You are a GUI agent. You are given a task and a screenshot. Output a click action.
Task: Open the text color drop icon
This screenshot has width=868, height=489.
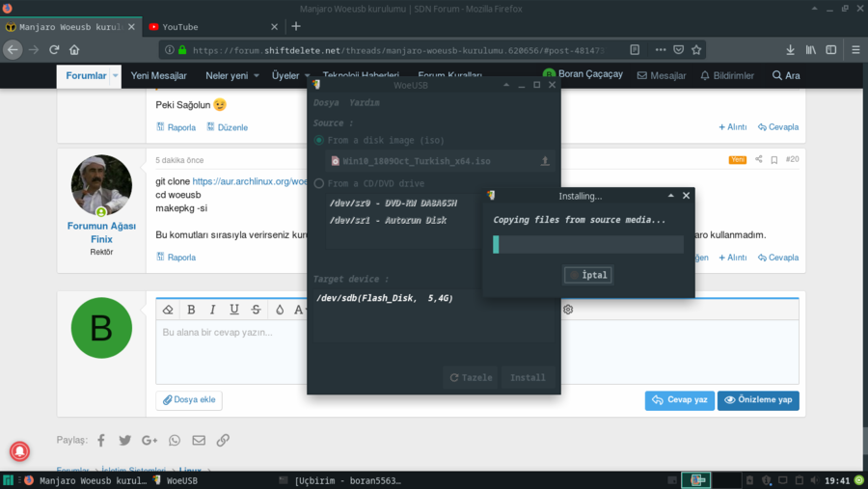click(x=280, y=310)
